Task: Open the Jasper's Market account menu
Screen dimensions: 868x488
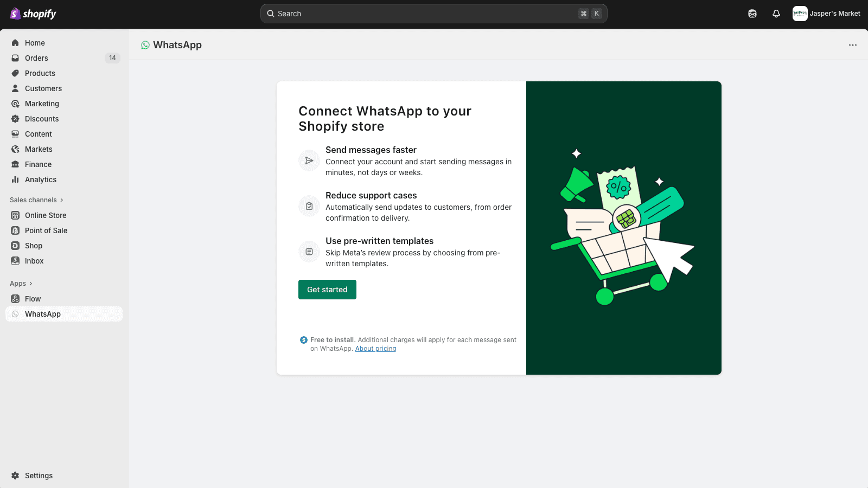Action: pyautogui.click(x=826, y=14)
